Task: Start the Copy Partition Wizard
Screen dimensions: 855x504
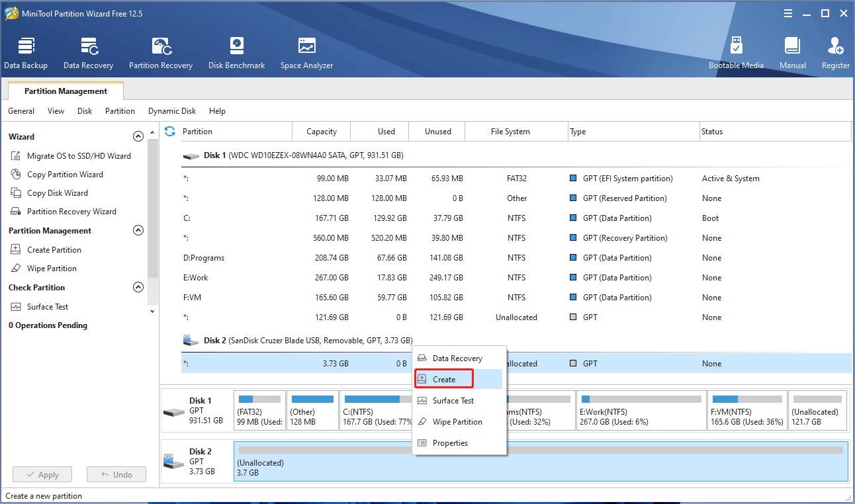Action: click(x=56, y=175)
